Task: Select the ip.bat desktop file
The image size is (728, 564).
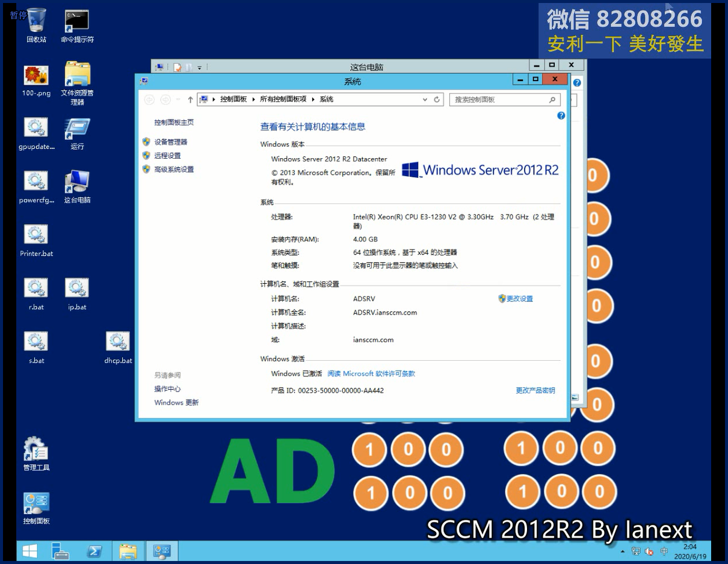Action: tap(77, 294)
